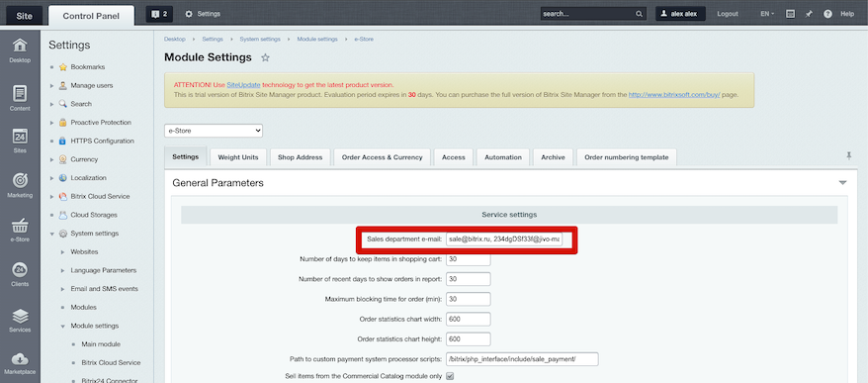
Task: Open Cloud Storages in settings menu
Action: point(94,215)
